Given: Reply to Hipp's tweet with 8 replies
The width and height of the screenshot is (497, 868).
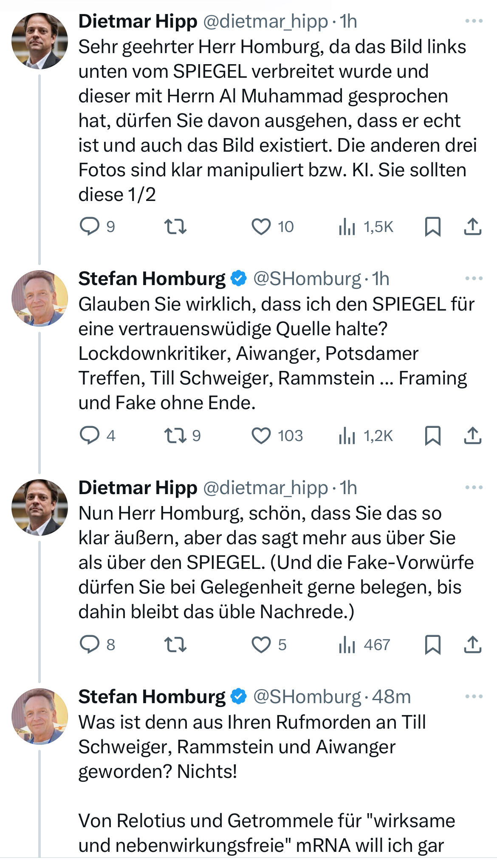Looking at the screenshot, I should coord(90,645).
